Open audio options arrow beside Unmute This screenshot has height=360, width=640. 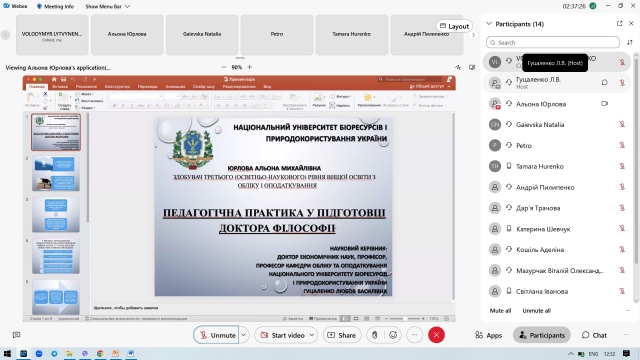pos(244,335)
